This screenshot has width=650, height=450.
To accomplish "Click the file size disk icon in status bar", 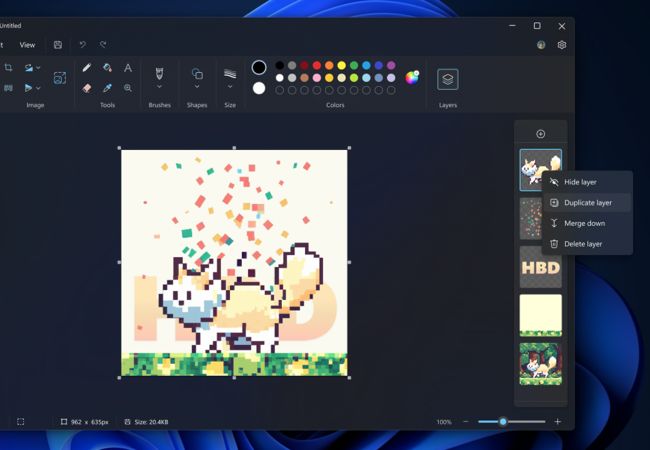I will point(127,422).
